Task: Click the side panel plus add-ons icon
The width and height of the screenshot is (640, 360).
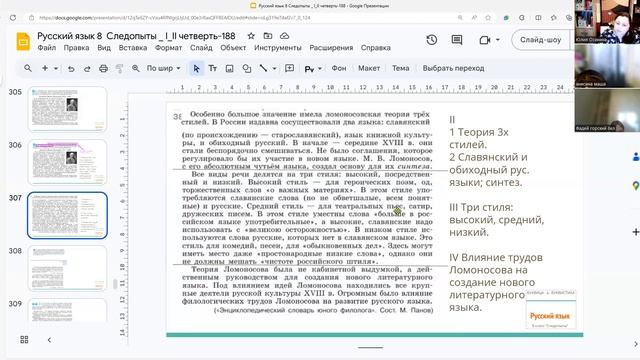Action: tap(636, 232)
